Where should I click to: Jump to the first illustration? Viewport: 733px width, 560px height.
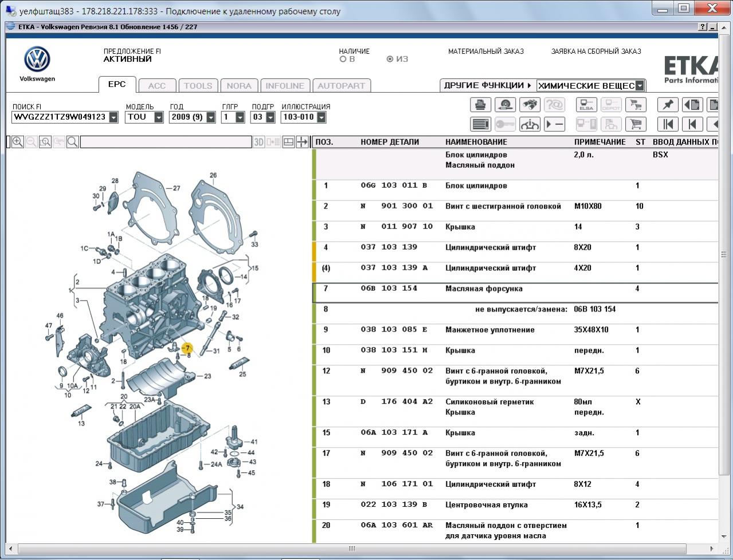(668, 124)
